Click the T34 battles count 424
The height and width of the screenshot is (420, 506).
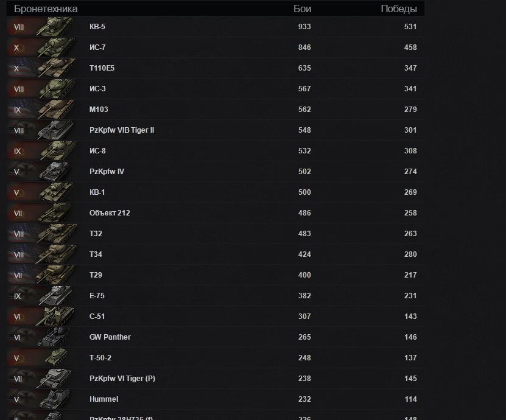pos(304,254)
